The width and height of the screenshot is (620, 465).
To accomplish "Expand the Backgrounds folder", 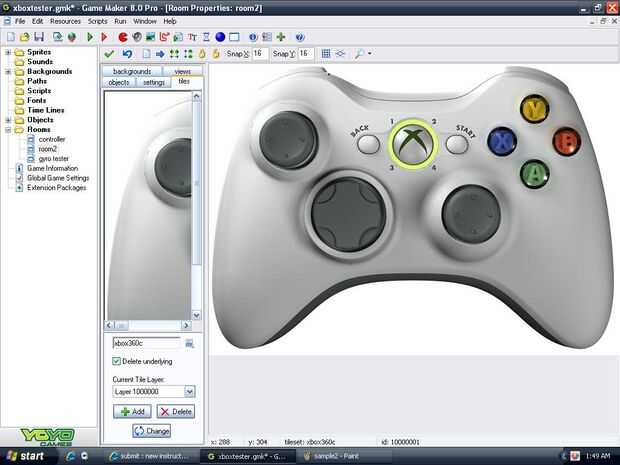I will click(8, 72).
